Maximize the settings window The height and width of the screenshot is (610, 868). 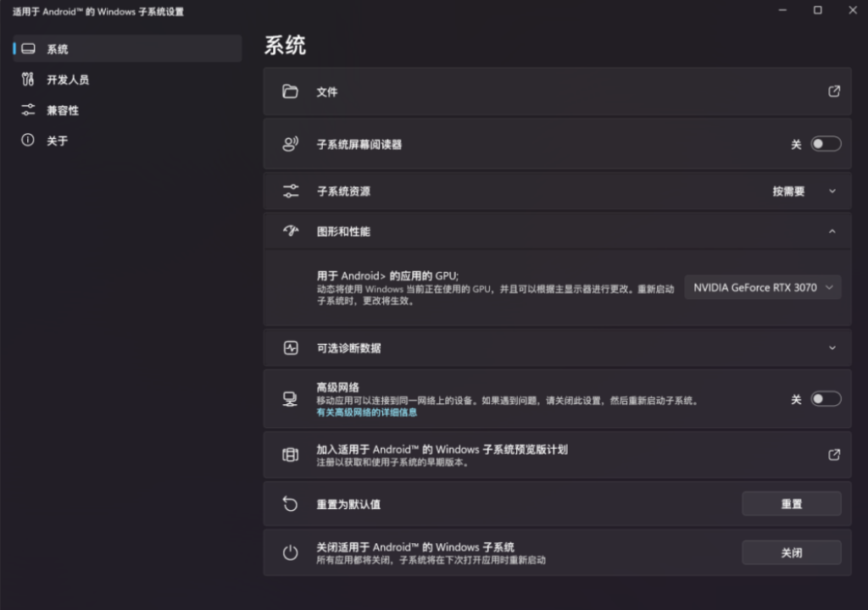(817, 10)
